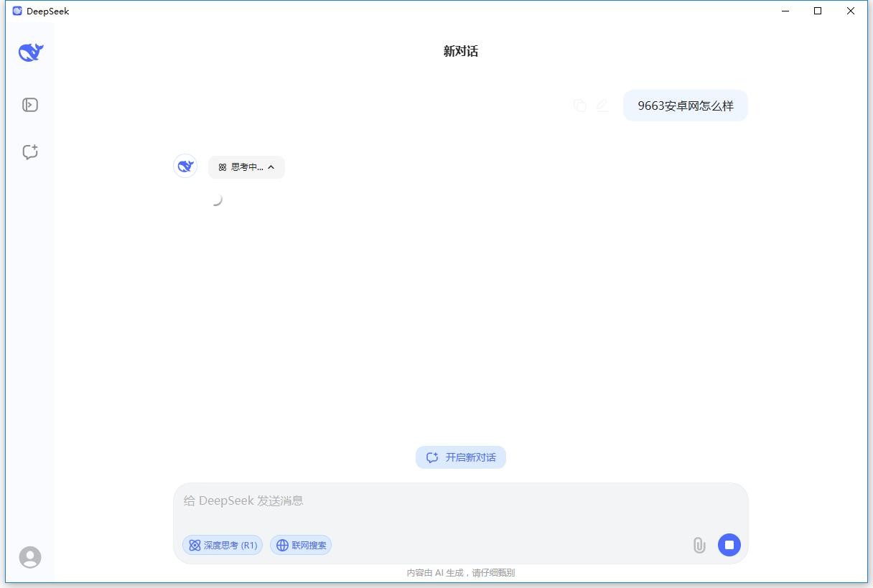
Task: Edit the user message with pencil icon
Action: pos(602,106)
